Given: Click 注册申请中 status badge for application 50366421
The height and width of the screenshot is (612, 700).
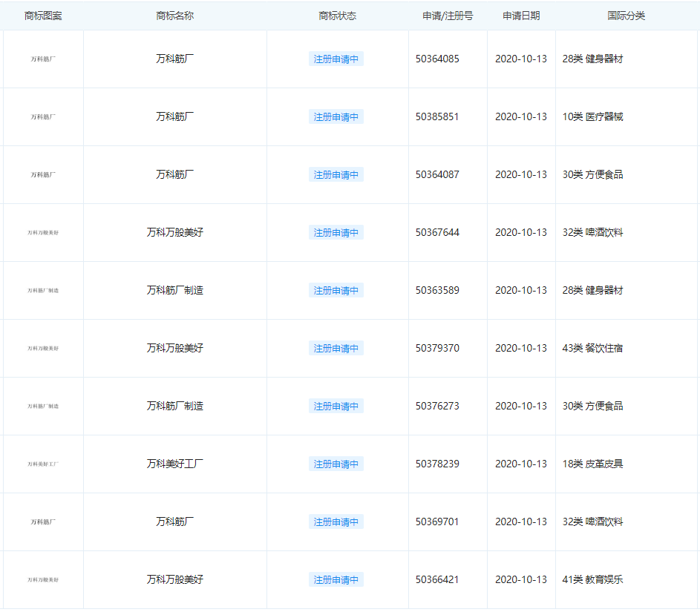Looking at the screenshot, I should click(x=336, y=579).
